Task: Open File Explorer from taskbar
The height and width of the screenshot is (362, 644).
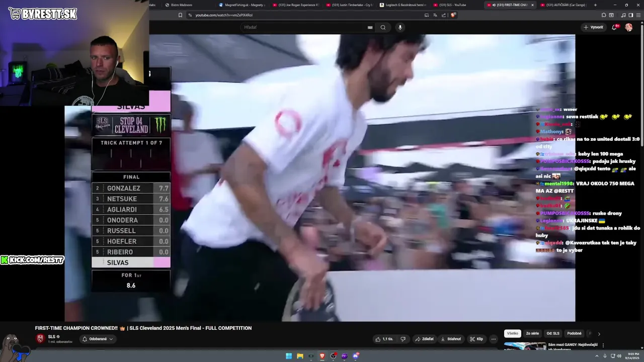Action: [x=300, y=356]
